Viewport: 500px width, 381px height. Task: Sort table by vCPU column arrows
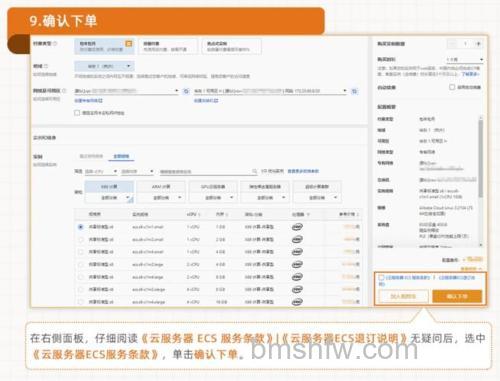coord(199,214)
